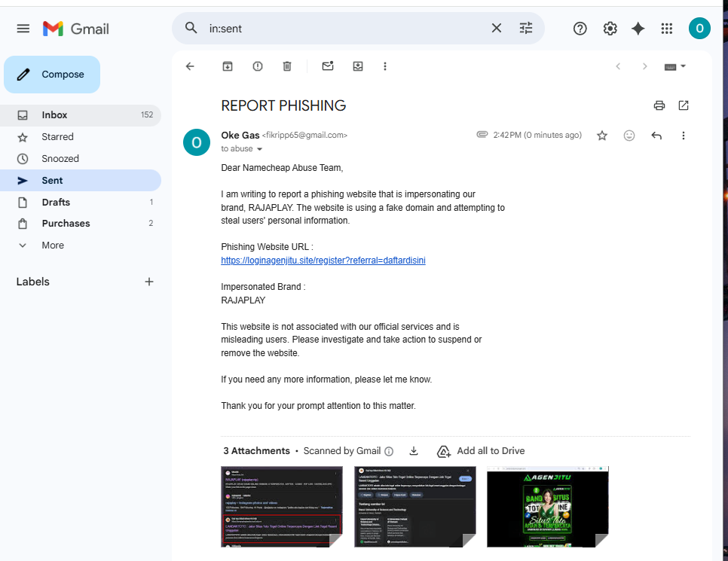Archive this email

[x=228, y=66]
